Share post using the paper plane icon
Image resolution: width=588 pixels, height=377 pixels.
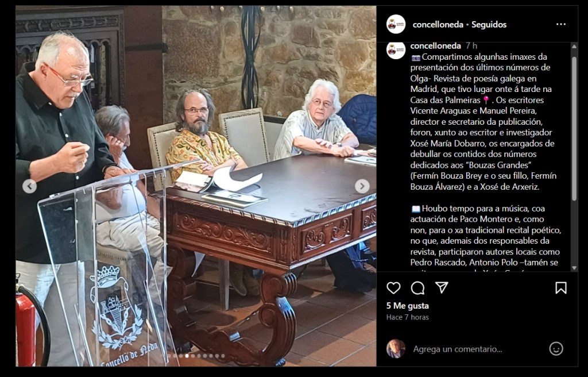click(x=442, y=287)
